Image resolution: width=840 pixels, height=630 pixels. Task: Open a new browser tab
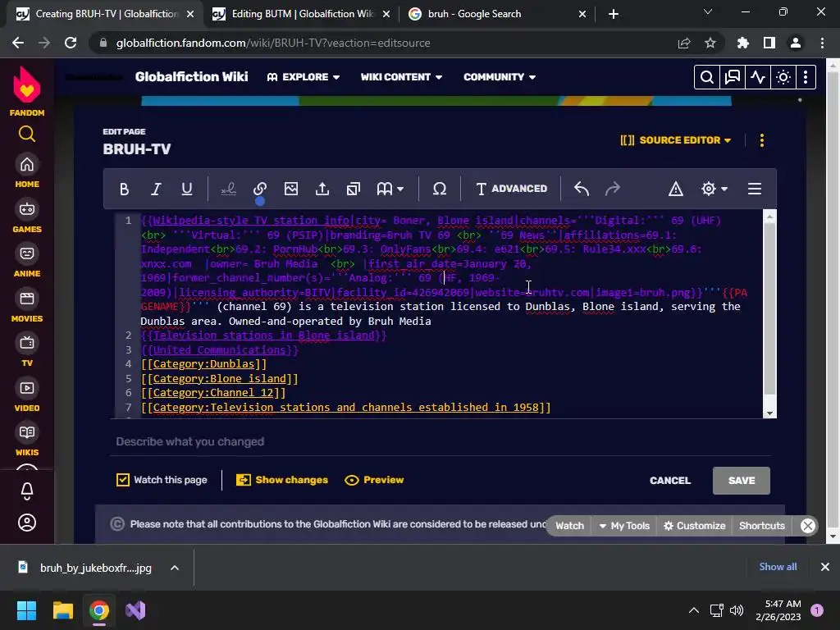click(x=614, y=14)
